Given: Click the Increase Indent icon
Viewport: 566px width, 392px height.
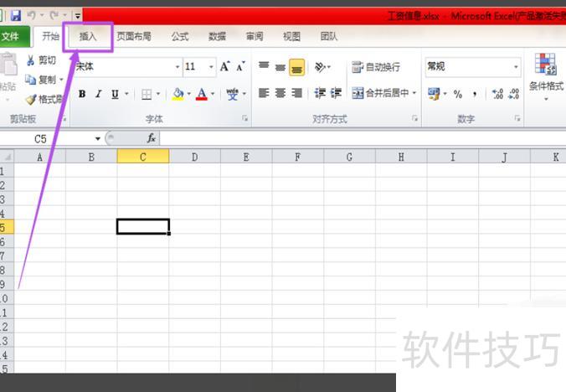Looking at the screenshot, I should click(x=336, y=94).
